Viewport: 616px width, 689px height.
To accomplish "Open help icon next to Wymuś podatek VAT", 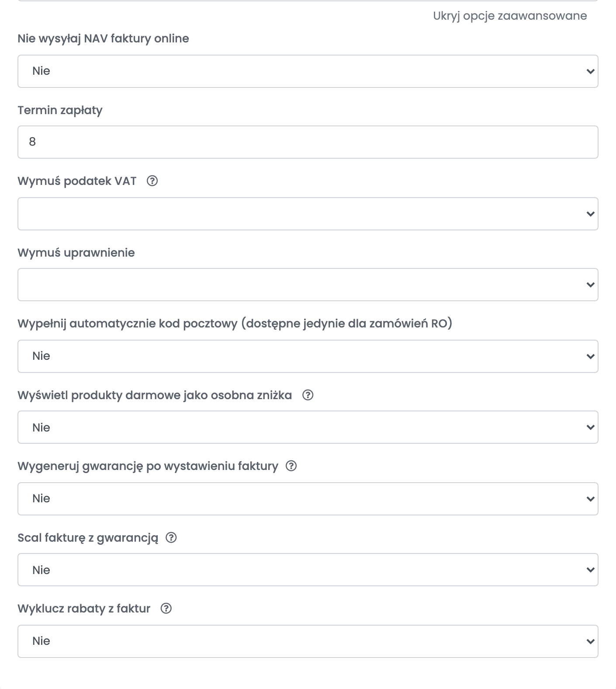I will [152, 181].
